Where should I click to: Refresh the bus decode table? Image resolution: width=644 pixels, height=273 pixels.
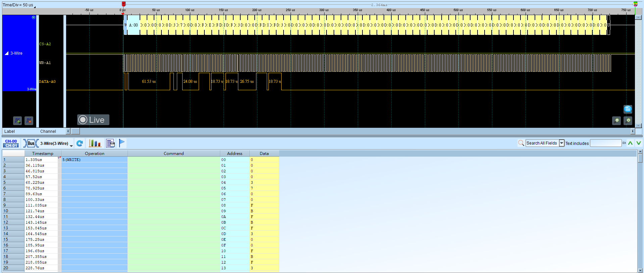click(x=80, y=143)
